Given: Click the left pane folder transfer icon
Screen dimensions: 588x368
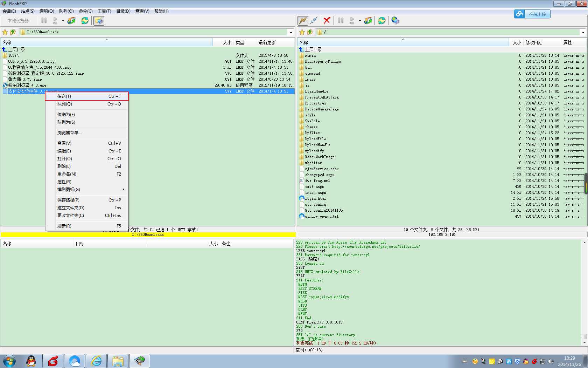Looking at the screenshot, I should coord(71,21).
